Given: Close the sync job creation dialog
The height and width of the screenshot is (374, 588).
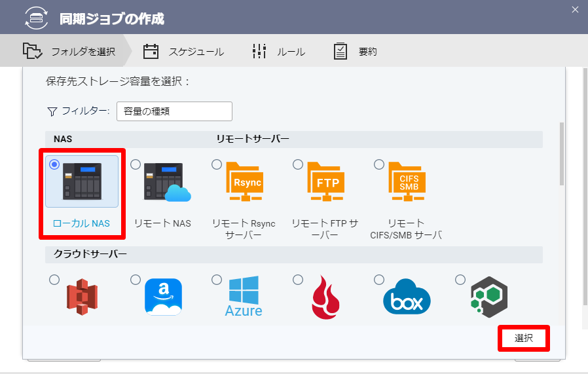Looking at the screenshot, I should 576,10.
